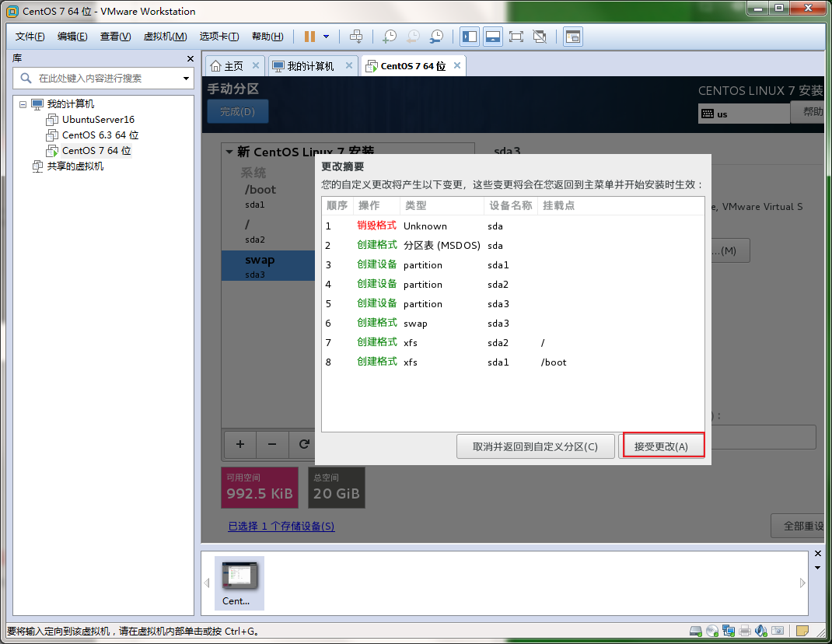Select UbuntuServer16 in the library
This screenshot has height=644, width=832.
pos(98,120)
